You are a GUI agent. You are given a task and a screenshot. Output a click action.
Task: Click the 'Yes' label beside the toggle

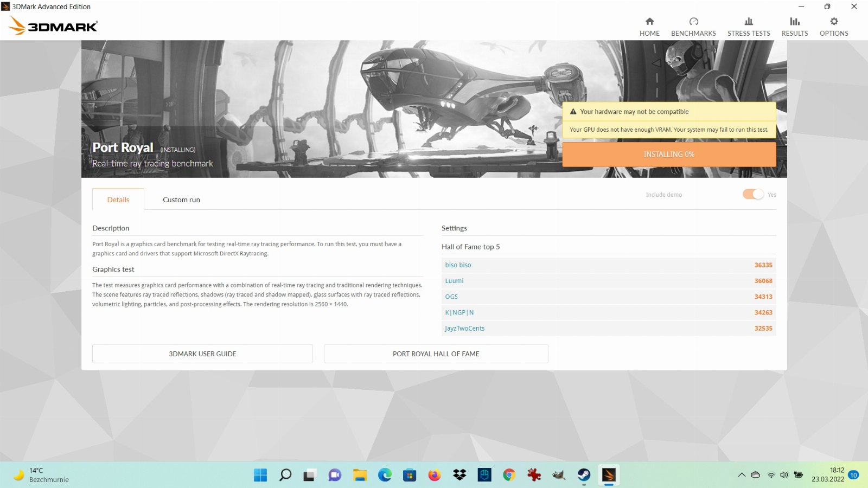[772, 195]
